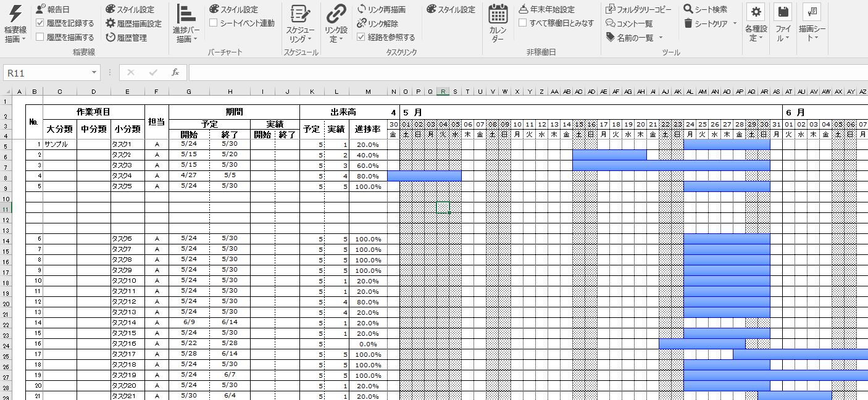The width and height of the screenshot is (868, 400).
Task: Click the 60.0% progress cell
Action: coord(368,165)
